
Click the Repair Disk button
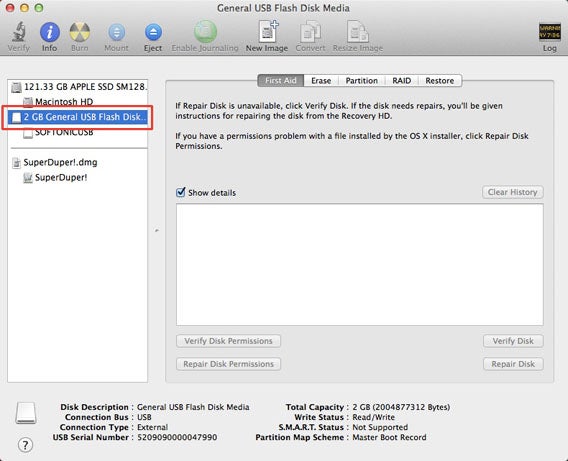click(x=513, y=364)
